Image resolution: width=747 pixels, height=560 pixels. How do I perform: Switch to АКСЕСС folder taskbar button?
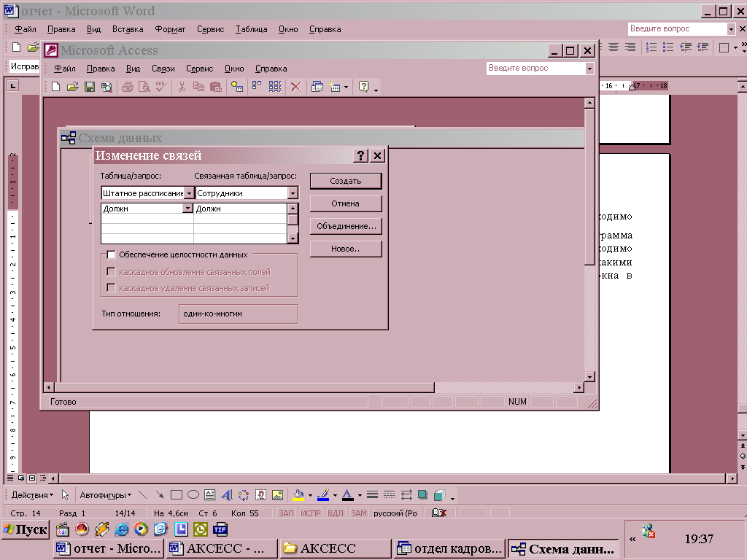[x=336, y=548]
